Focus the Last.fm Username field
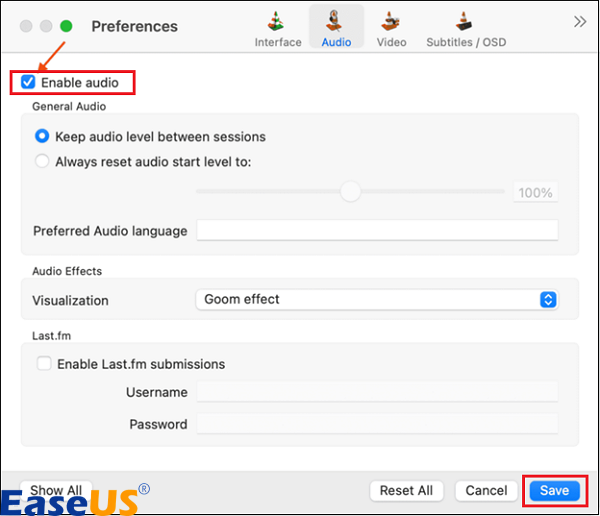The width and height of the screenshot is (600, 516). [376, 393]
